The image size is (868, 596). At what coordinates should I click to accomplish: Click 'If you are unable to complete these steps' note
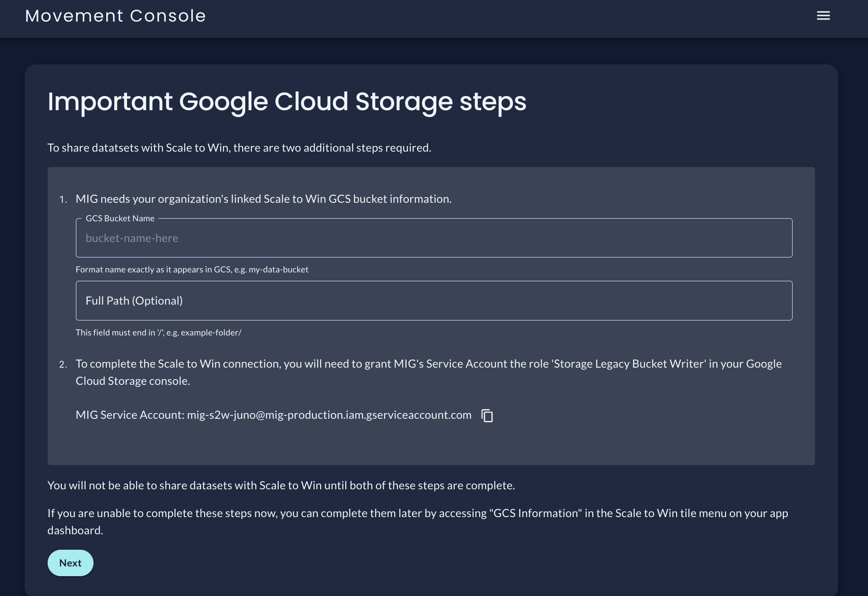pos(418,521)
